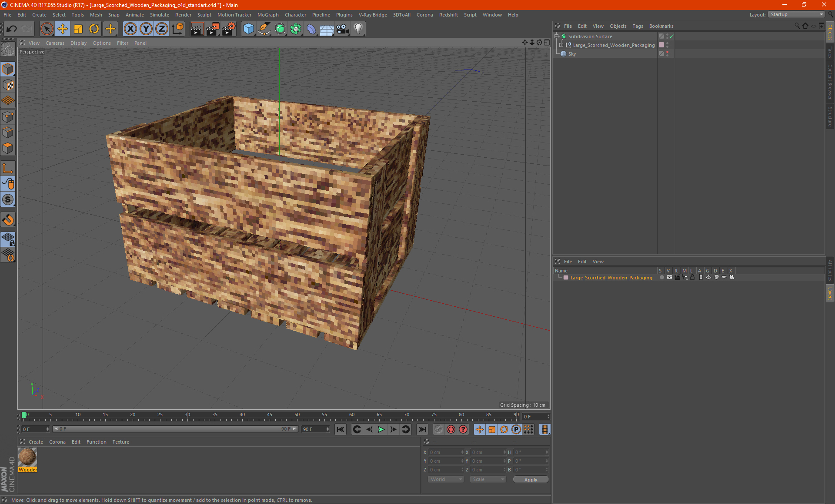The image size is (835, 504).
Task: Open the Spline Pen tool
Action: coord(264,29)
